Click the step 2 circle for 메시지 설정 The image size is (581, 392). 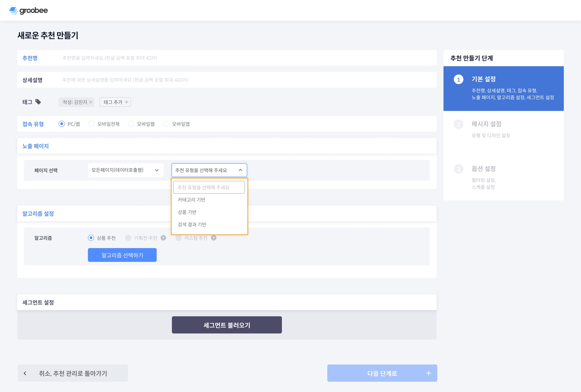click(x=458, y=124)
